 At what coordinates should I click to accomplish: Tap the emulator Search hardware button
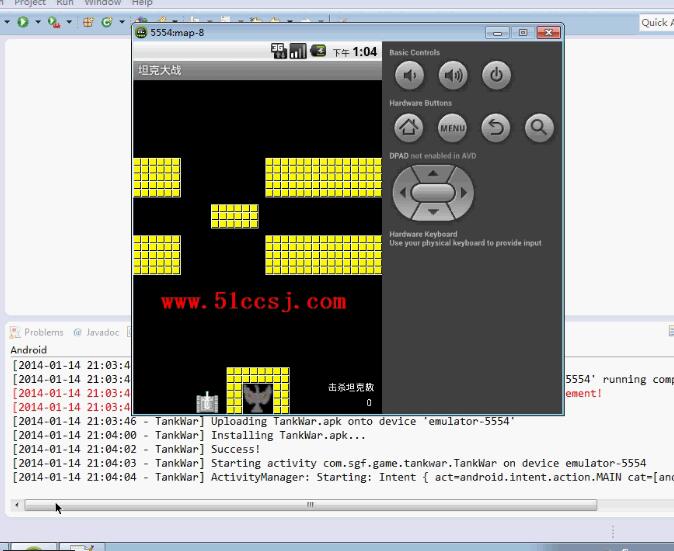pyautogui.click(x=539, y=128)
